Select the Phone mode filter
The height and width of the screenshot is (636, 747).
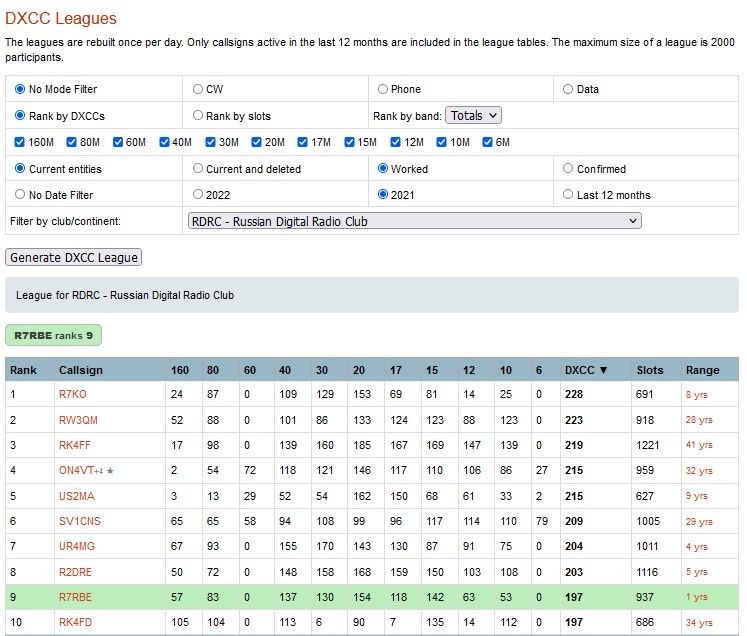click(x=382, y=89)
